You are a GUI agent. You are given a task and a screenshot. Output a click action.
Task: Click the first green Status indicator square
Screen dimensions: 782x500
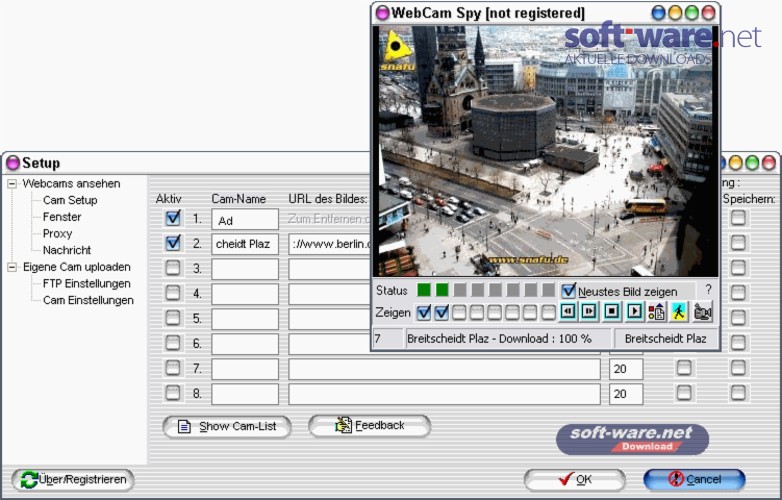(424, 290)
